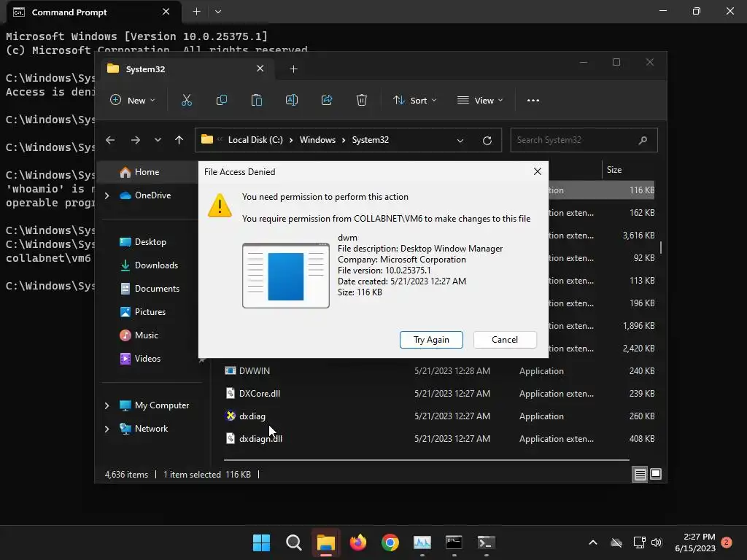Open Pictures in navigation pane
747x560 pixels.
coord(150,312)
